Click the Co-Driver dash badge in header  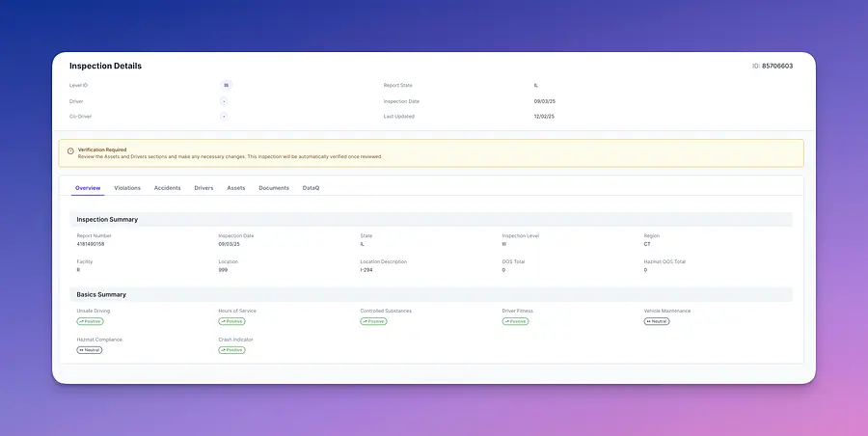coord(224,117)
